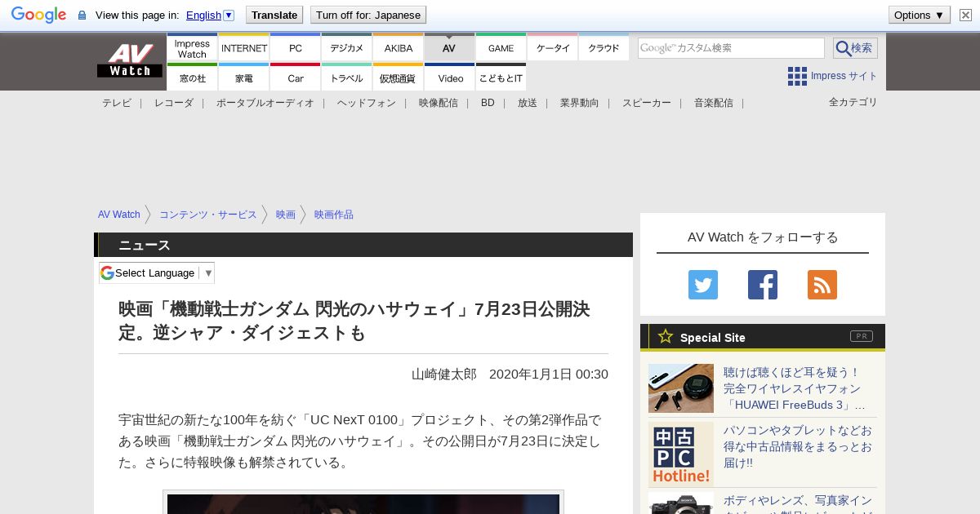
Task: Open the Video tab
Action: pos(449,78)
